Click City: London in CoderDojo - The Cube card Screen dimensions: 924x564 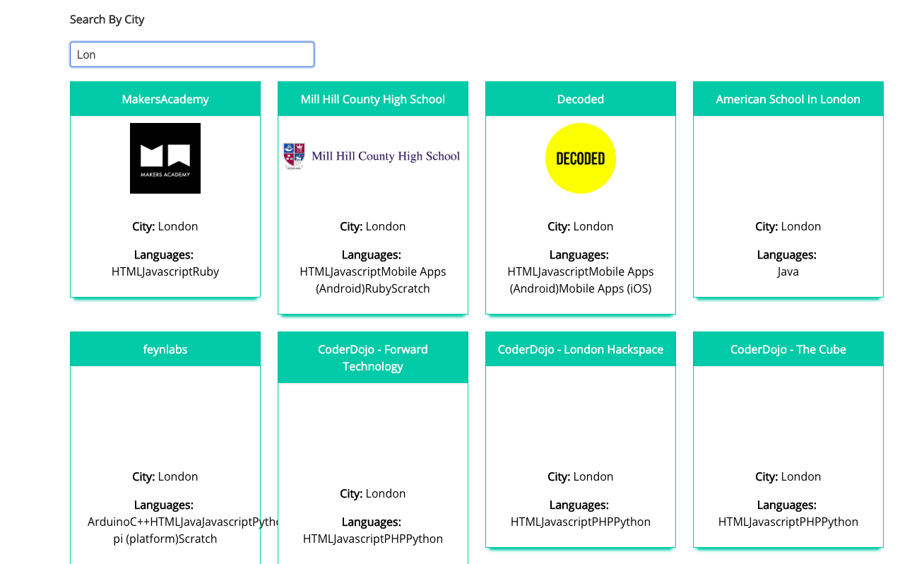pyautogui.click(x=788, y=476)
